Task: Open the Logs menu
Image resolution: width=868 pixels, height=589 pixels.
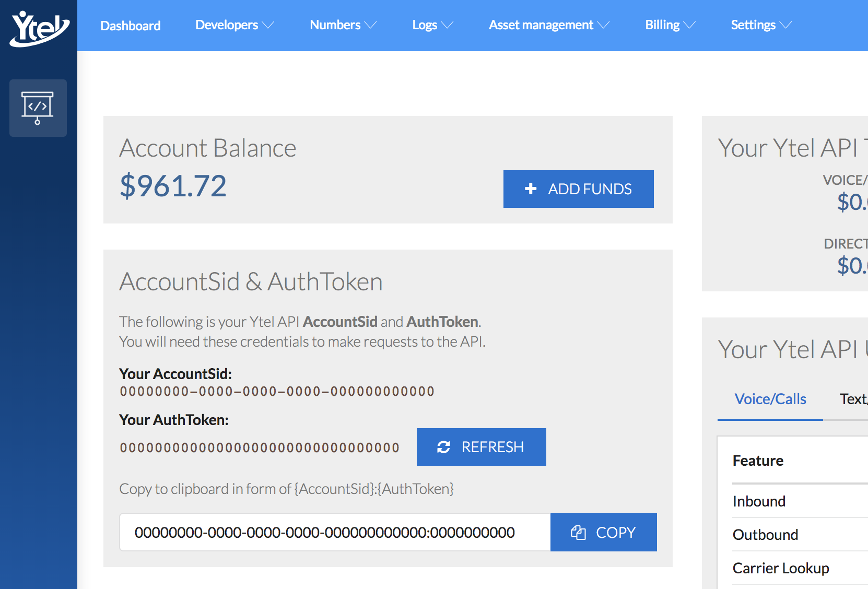Action: click(x=432, y=25)
